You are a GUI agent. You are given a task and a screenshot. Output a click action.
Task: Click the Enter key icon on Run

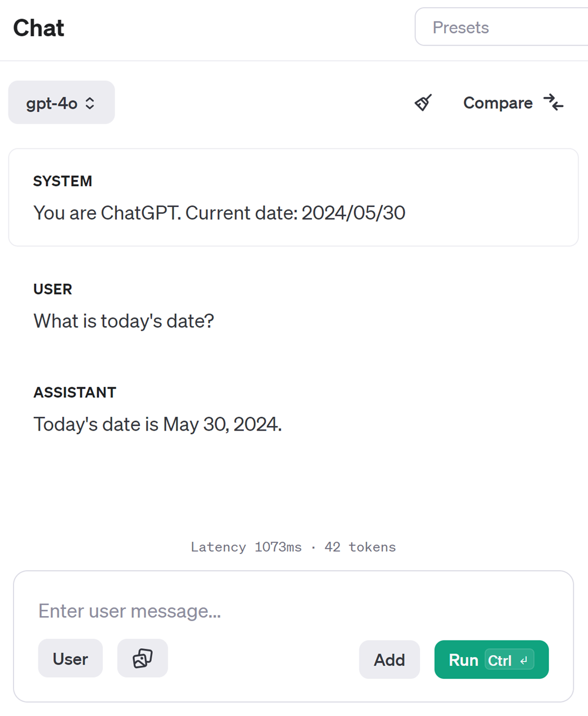pos(524,660)
